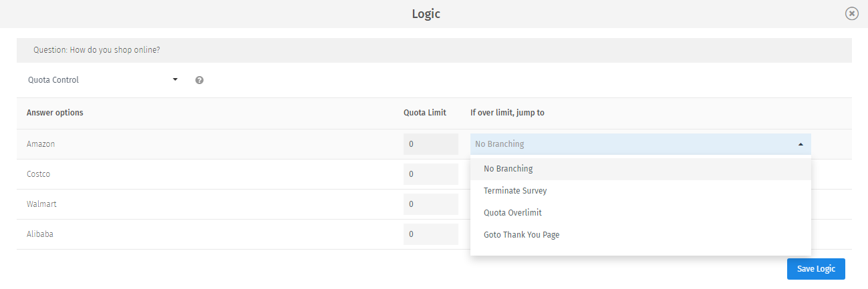Click the Costco answer option
Viewport: 868px width, 289px height.
[39, 174]
